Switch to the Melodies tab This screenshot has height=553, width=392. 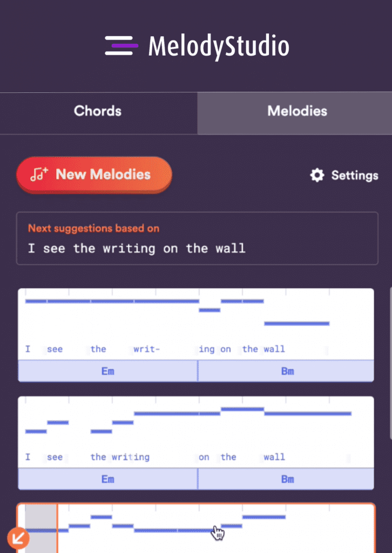pyautogui.click(x=297, y=112)
